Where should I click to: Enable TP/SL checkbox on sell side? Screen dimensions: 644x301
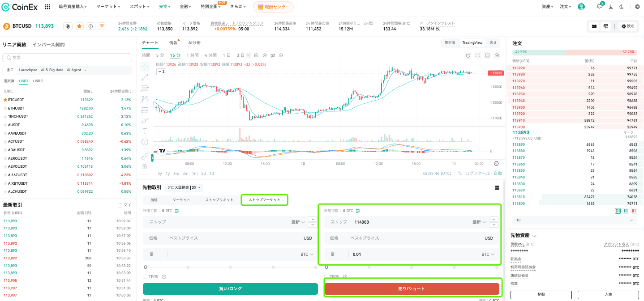tap(326, 277)
